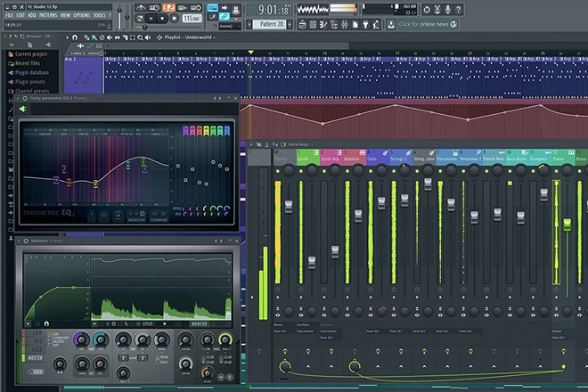Show the browser via tree toolbar icon
The height and width of the screenshot is (392, 588).
334,25
